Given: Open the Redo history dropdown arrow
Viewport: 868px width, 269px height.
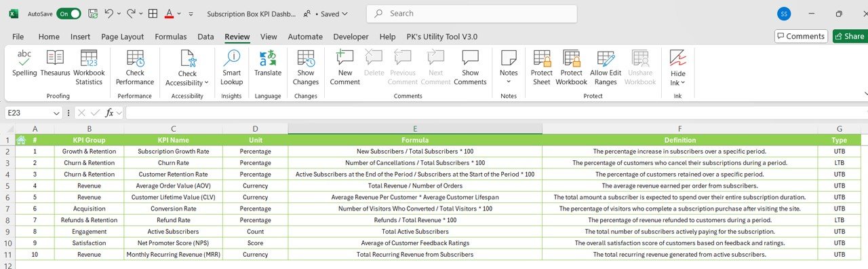Looking at the screenshot, I should point(140,14).
